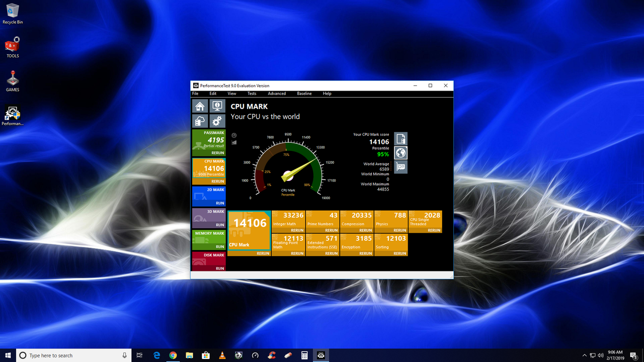Screen dimensions: 644x362
Task: Open the Action Center notifications icon
Action: [633, 355]
